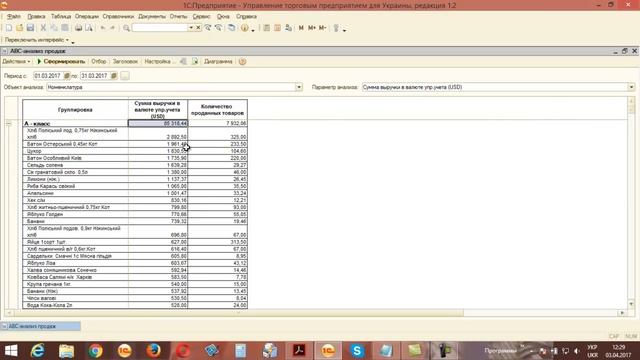The image size is (640, 360).
Task: Click the M+ memory add button
Action: tap(312, 28)
